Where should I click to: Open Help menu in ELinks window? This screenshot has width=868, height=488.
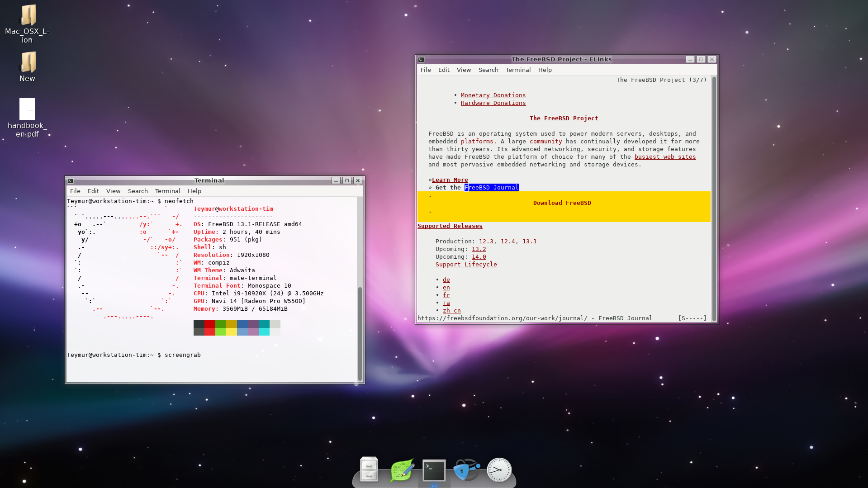[545, 70]
